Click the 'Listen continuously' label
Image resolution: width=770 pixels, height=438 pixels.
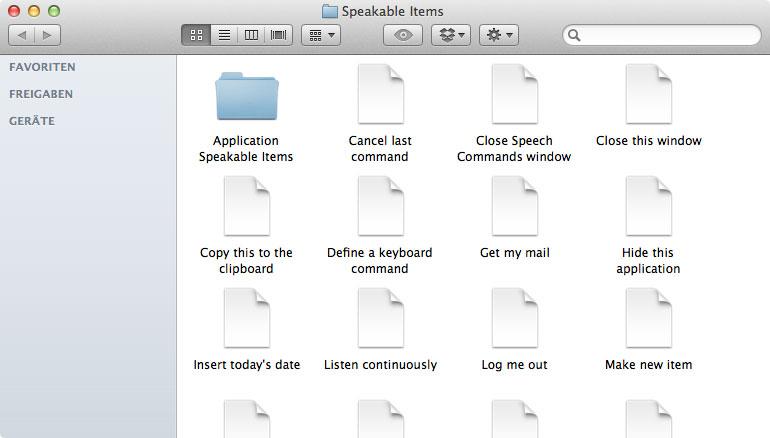click(381, 365)
